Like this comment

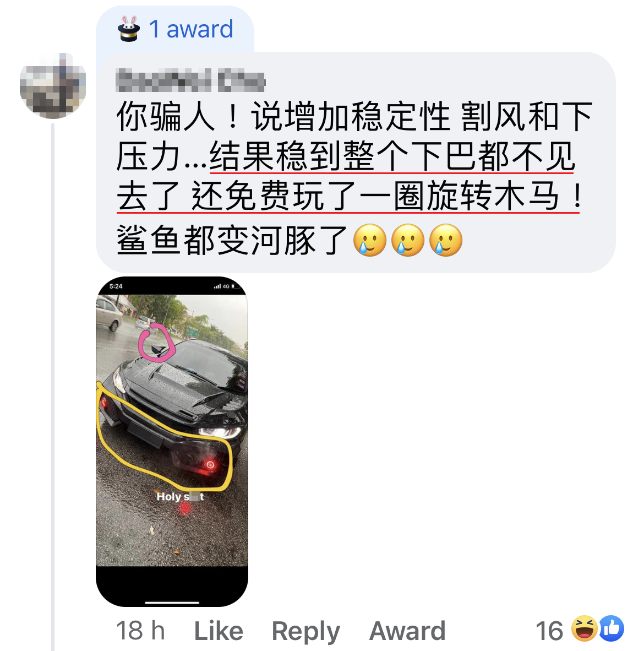[219, 631]
